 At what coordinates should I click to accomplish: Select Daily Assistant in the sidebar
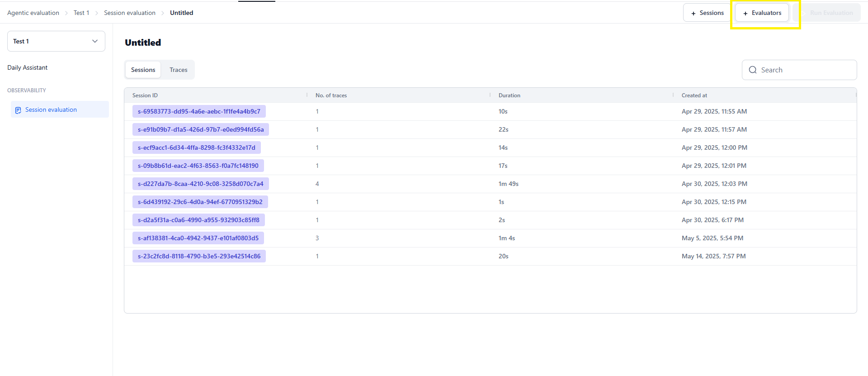click(27, 67)
